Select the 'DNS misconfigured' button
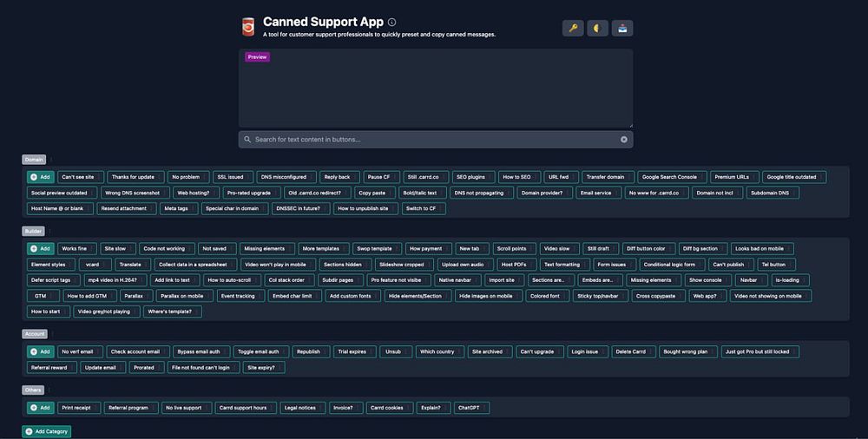 [286, 177]
